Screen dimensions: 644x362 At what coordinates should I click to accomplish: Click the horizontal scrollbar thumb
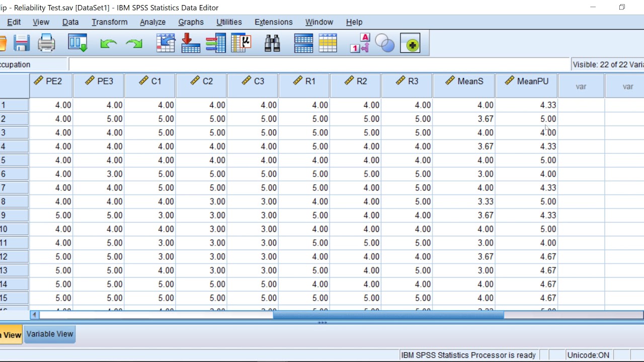tap(388, 315)
